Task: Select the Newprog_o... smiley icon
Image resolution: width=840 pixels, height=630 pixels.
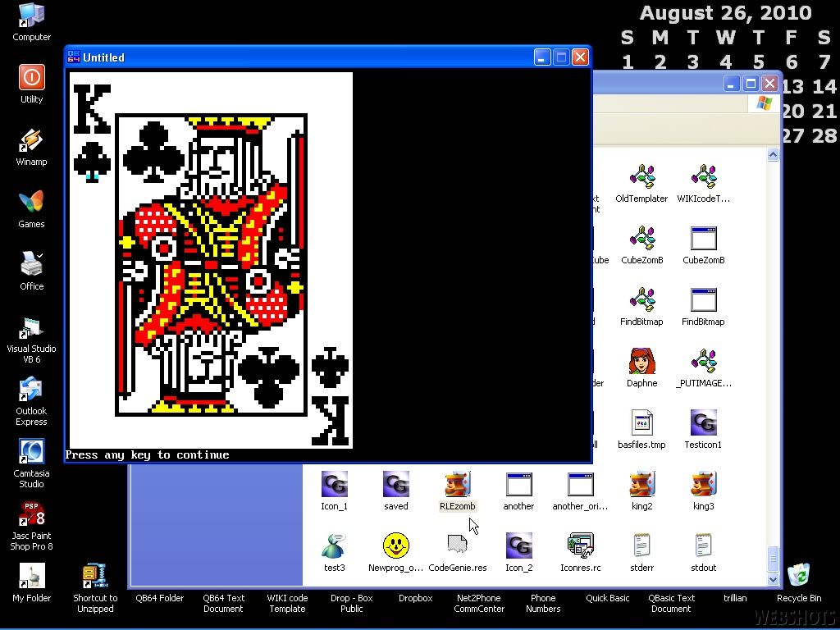Action: point(396,554)
